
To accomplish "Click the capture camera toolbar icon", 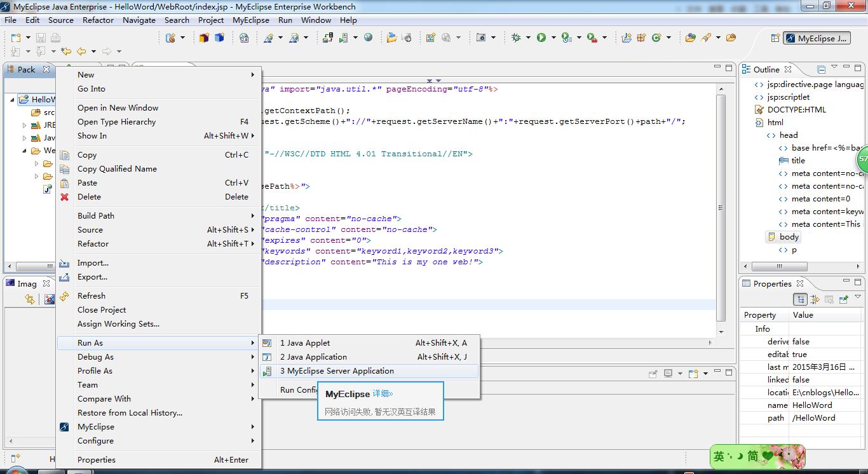I will [481, 38].
